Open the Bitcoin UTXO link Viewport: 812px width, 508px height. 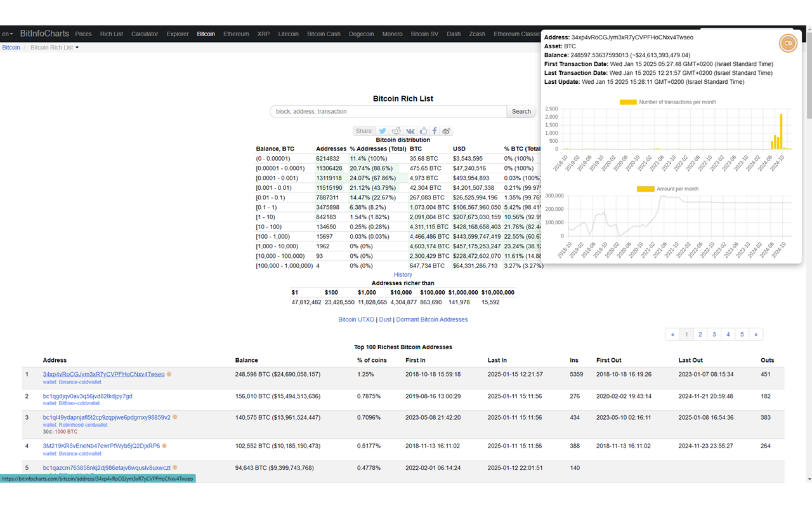(357, 320)
